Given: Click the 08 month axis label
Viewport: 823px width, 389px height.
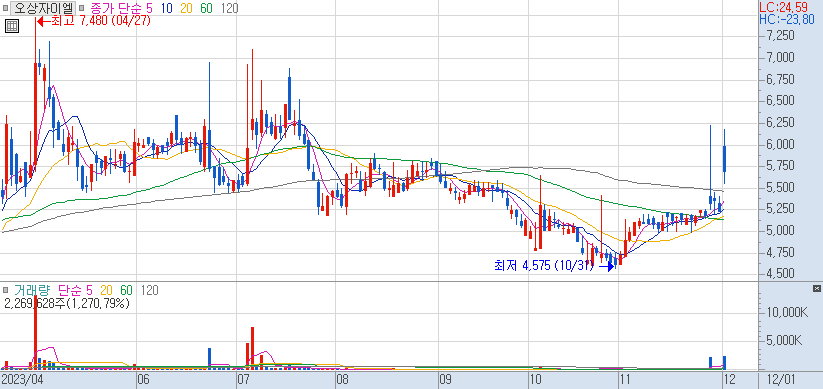Looking at the screenshot, I should click(x=343, y=379).
